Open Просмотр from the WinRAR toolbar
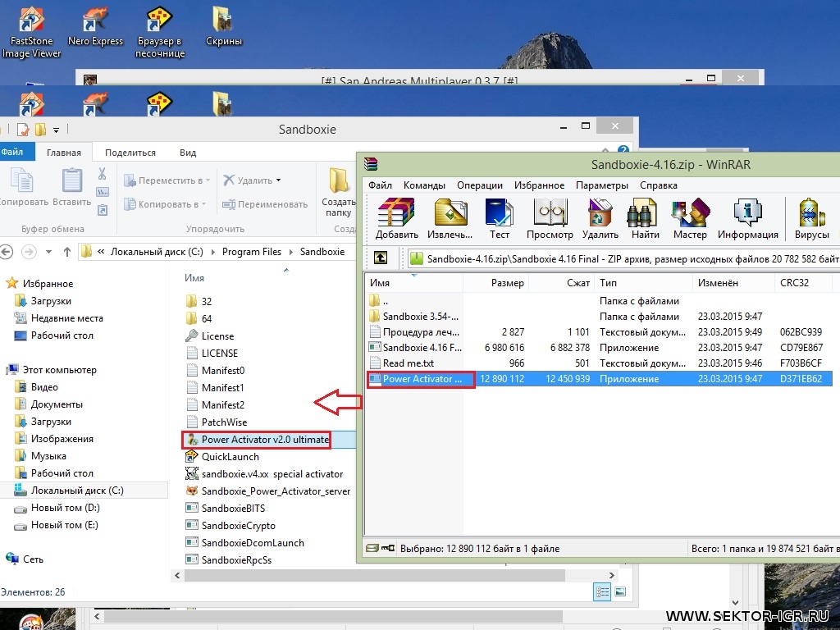This screenshot has width=840, height=630. [550, 218]
